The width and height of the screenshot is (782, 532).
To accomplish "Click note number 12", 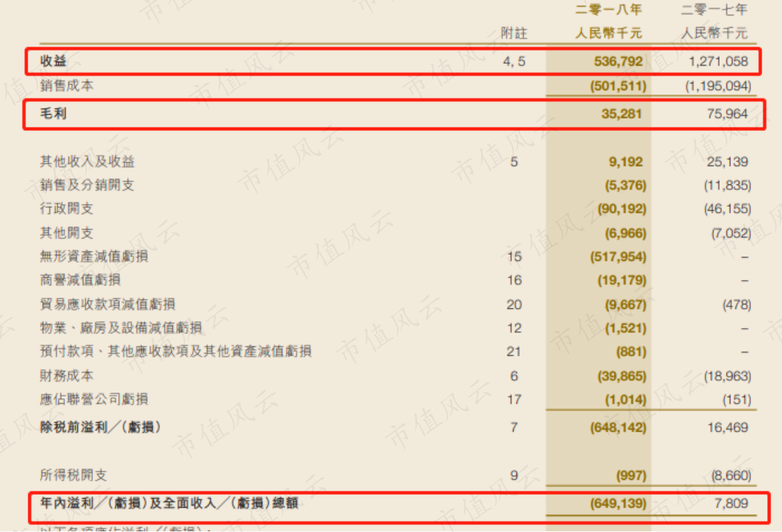I will click(x=514, y=328).
